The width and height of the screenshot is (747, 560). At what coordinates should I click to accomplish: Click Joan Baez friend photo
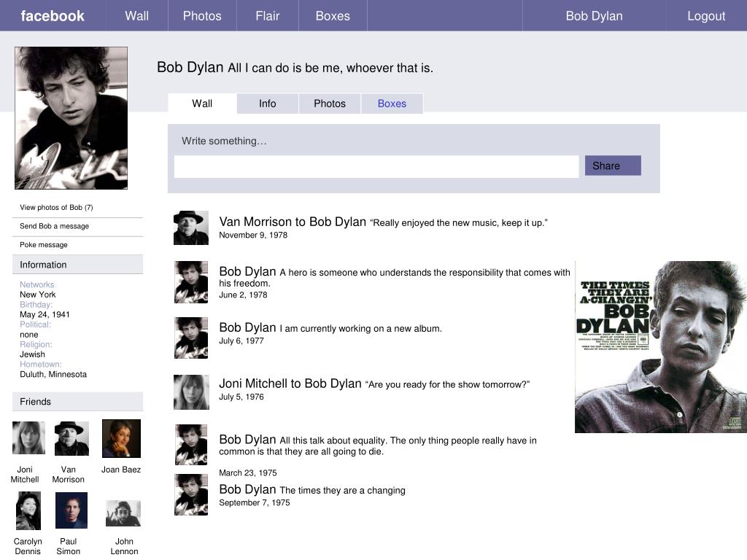coord(122,438)
